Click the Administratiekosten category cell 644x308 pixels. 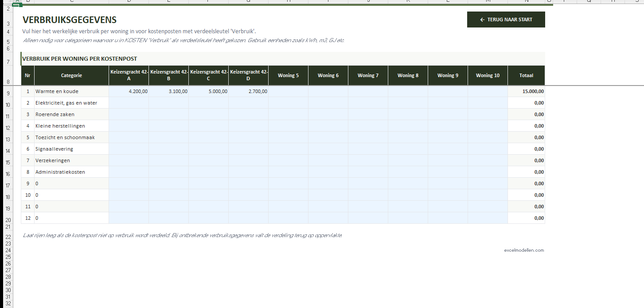tap(71, 172)
